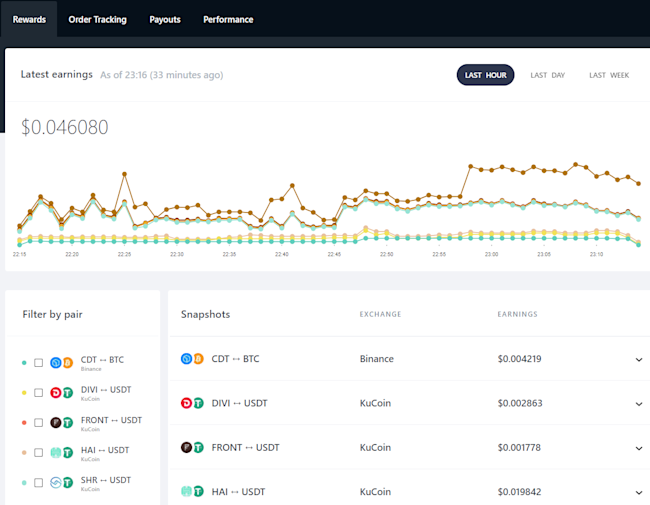Click the EARNINGS column header
Viewport: 650px width, 505px height.
(517, 314)
